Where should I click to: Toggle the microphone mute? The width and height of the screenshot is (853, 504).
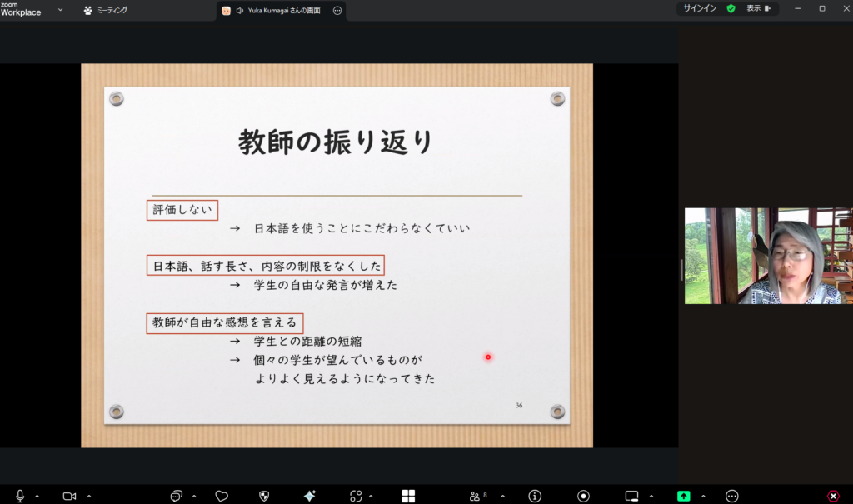(20, 496)
